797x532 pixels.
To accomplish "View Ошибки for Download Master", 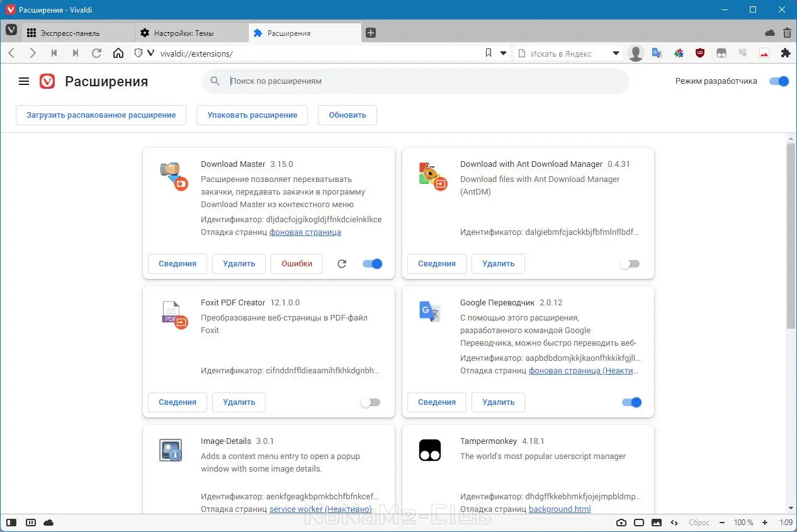I will coord(297,264).
